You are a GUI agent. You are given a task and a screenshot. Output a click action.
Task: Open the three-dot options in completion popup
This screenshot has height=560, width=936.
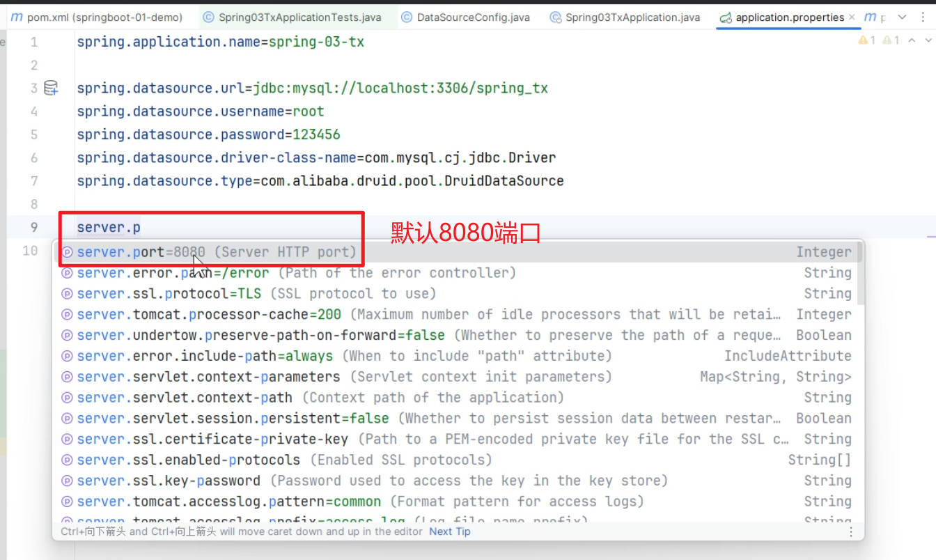pyautogui.click(x=850, y=531)
